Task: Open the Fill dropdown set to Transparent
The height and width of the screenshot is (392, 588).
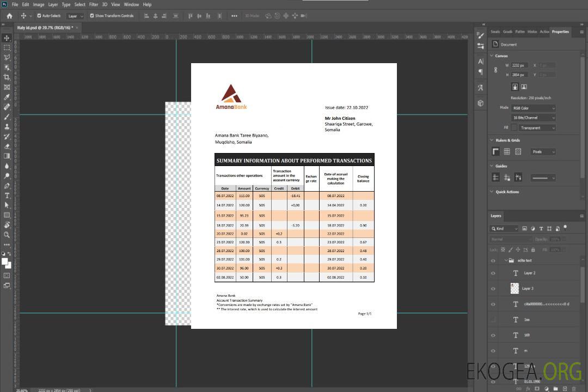Action: [537, 128]
